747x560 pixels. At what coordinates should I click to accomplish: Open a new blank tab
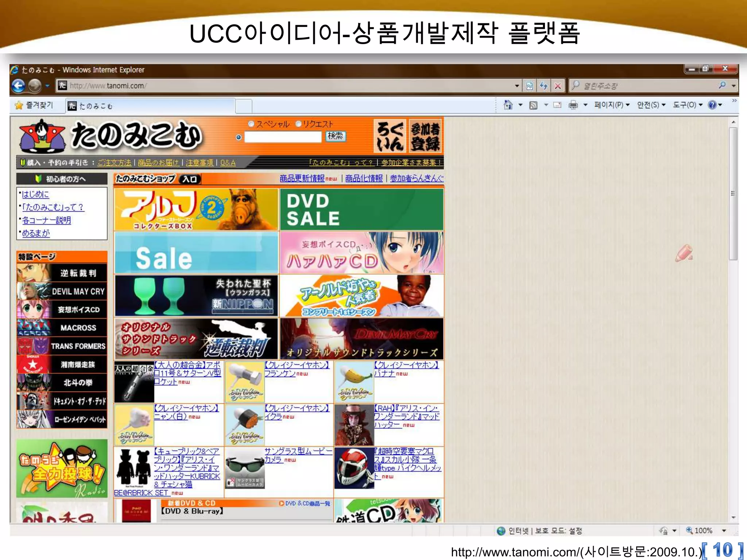[244, 106]
